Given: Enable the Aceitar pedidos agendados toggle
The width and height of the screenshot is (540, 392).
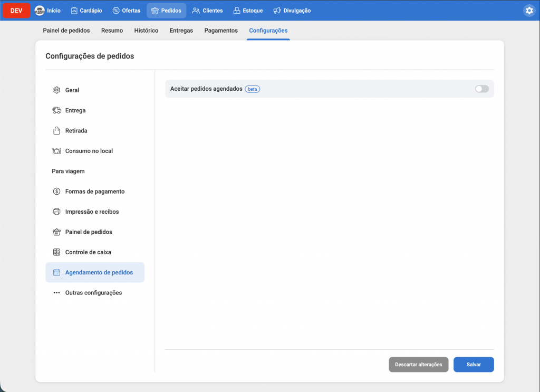Looking at the screenshot, I should [481, 89].
